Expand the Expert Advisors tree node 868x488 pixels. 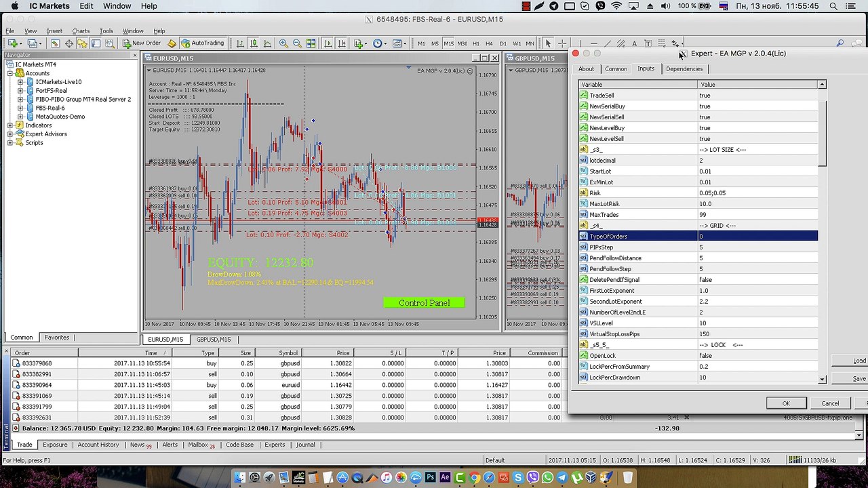(x=10, y=134)
